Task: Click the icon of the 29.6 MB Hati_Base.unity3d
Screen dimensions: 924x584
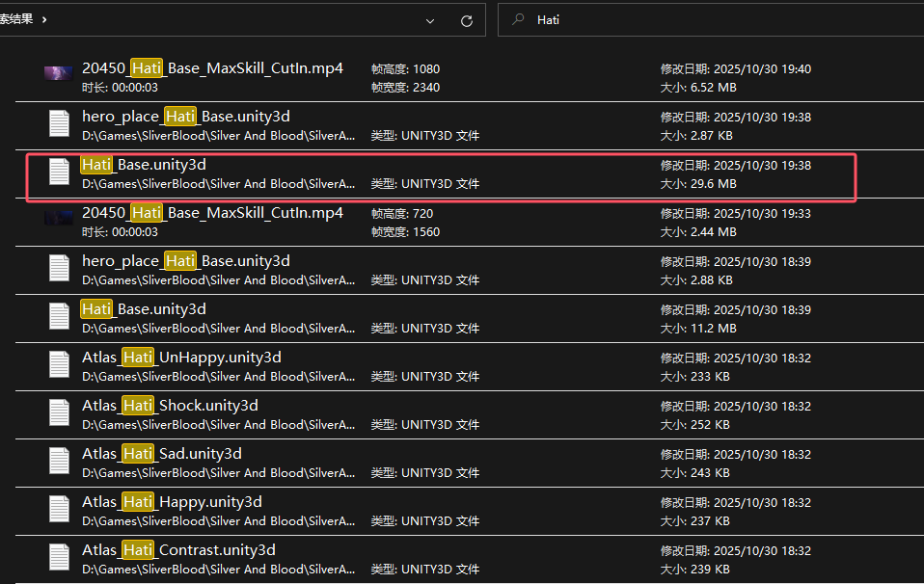Action: [x=60, y=173]
